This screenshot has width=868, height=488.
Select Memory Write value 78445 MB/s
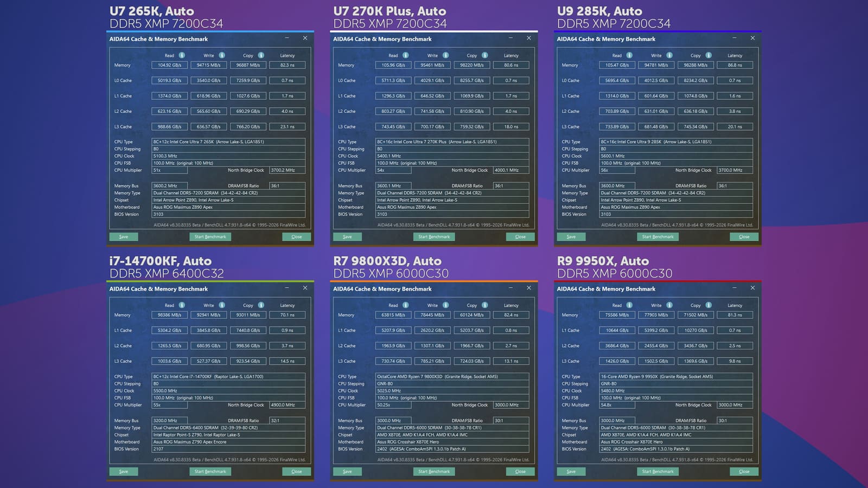pyautogui.click(x=432, y=315)
